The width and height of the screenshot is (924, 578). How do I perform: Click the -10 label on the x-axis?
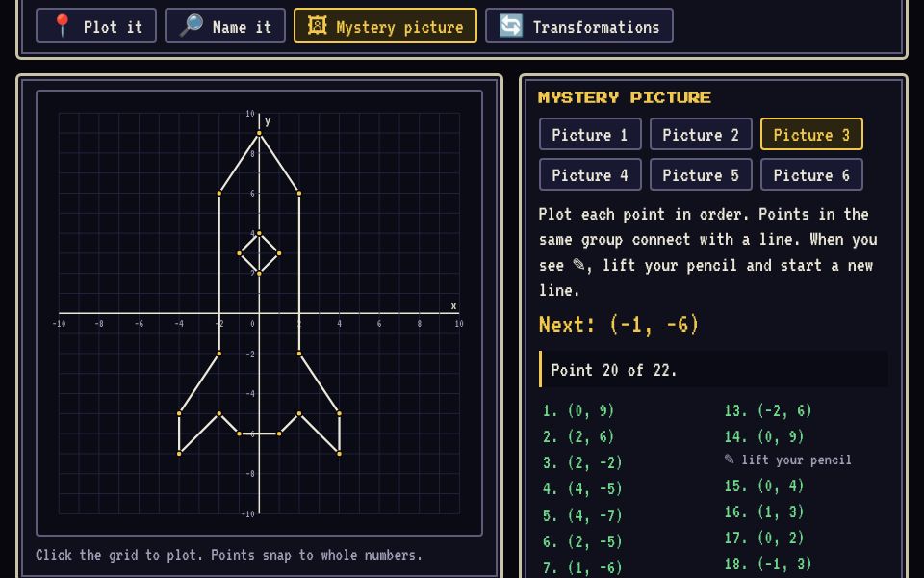click(59, 324)
